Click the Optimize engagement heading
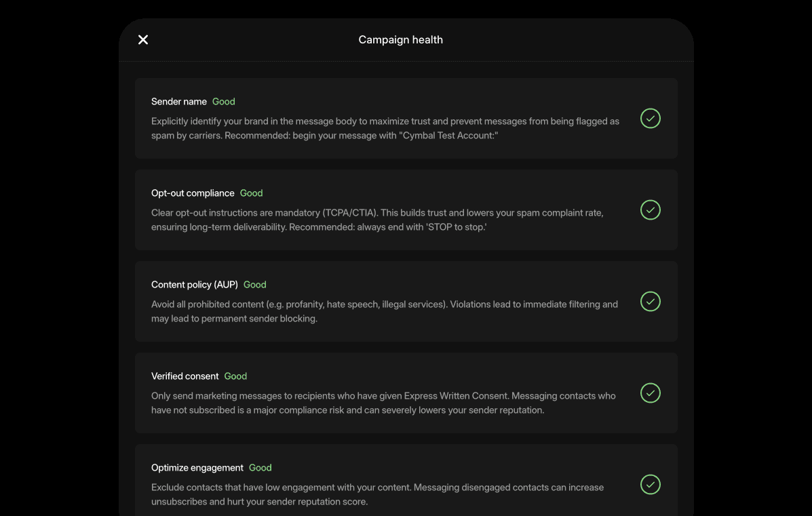812x516 pixels. point(197,468)
